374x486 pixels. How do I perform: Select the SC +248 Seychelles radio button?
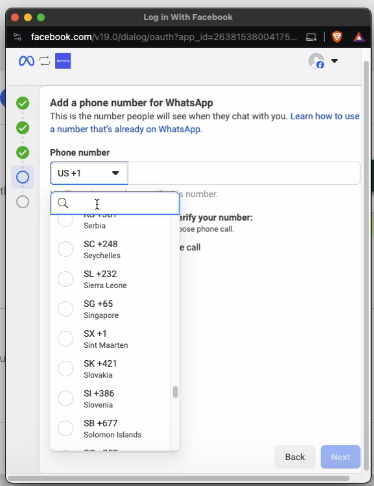pyautogui.click(x=65, y=249)
